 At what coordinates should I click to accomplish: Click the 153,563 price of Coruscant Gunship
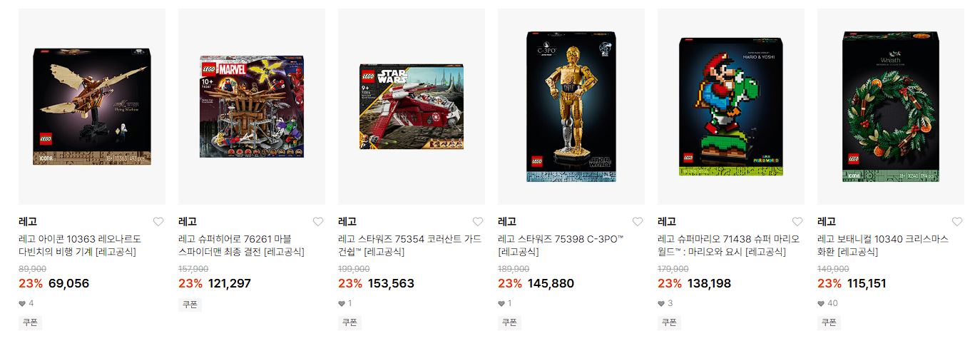coord(391,284)
